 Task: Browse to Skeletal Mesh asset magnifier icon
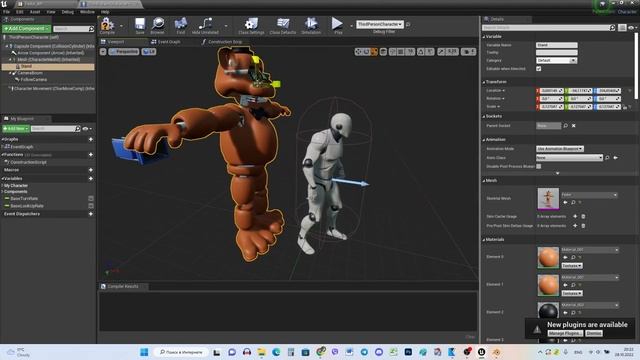pyautogui.click(x=573, y=202)
